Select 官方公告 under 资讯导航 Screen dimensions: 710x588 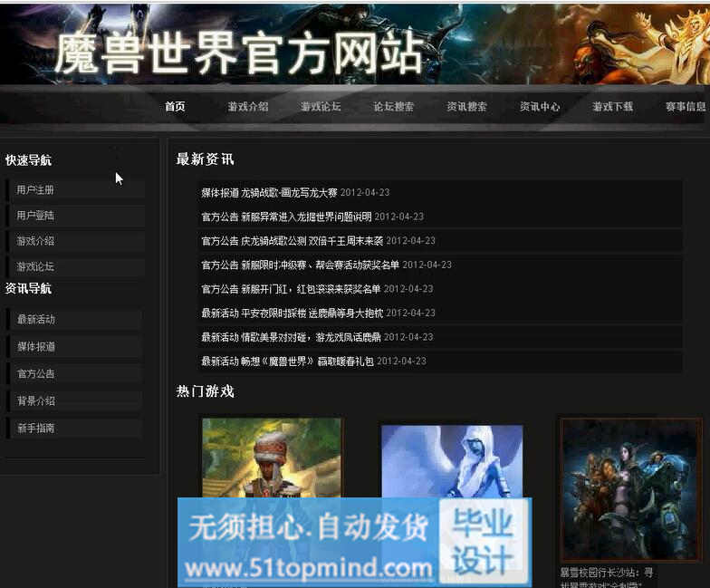click(x=36, y=373)
